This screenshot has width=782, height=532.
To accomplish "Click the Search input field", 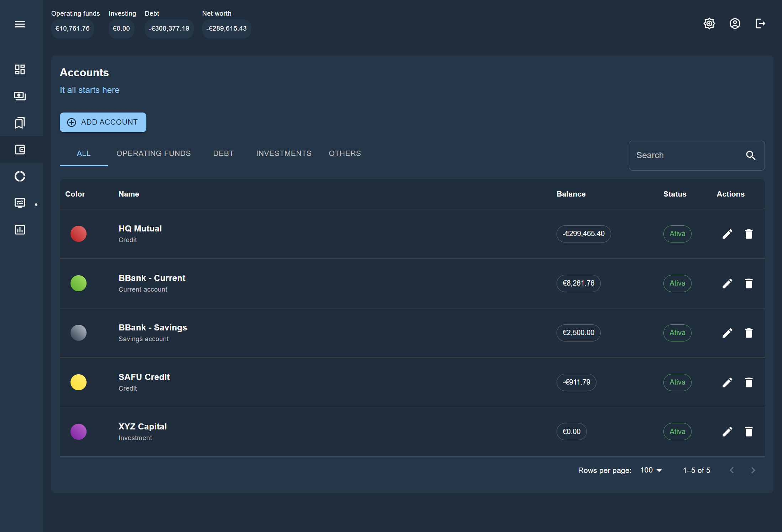I will point(685,156).
